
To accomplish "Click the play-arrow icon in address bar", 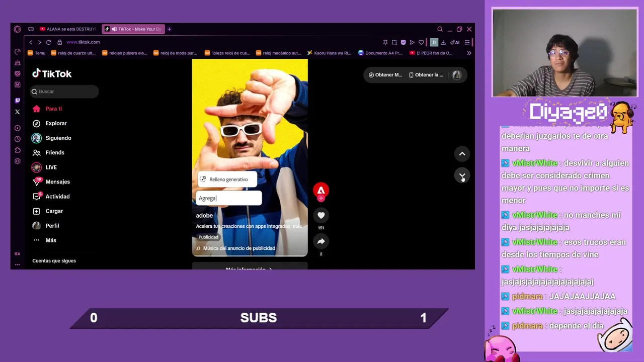I will [412, 42].
